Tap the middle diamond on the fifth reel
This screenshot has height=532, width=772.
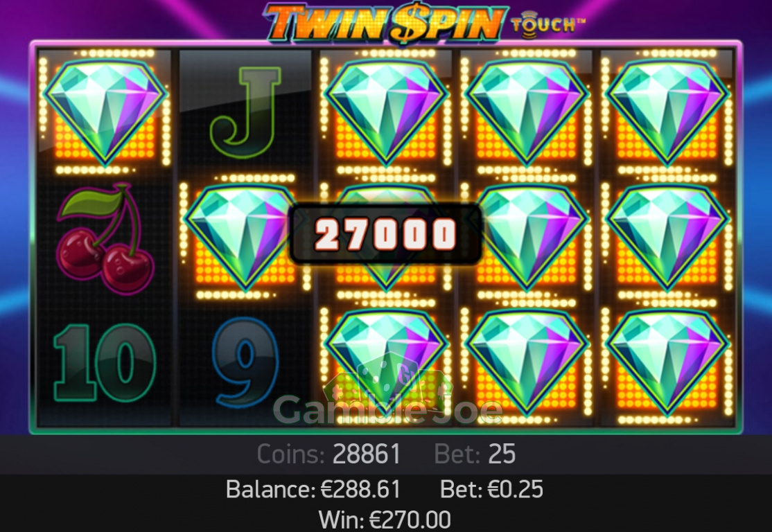click(667, 237)
